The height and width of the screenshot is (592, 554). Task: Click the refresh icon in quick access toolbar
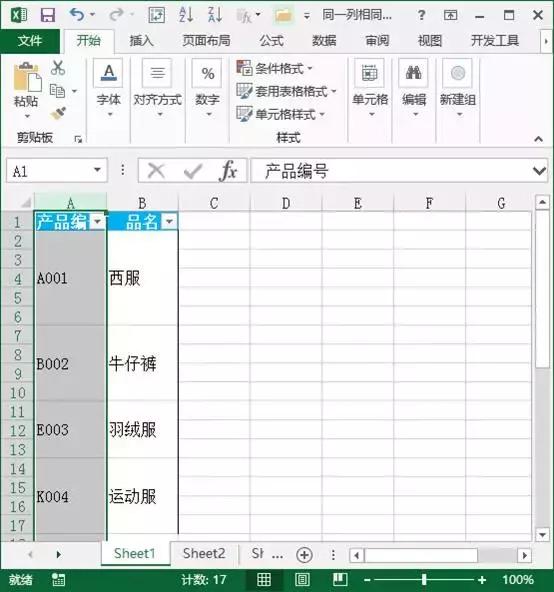tap(156, 15)
